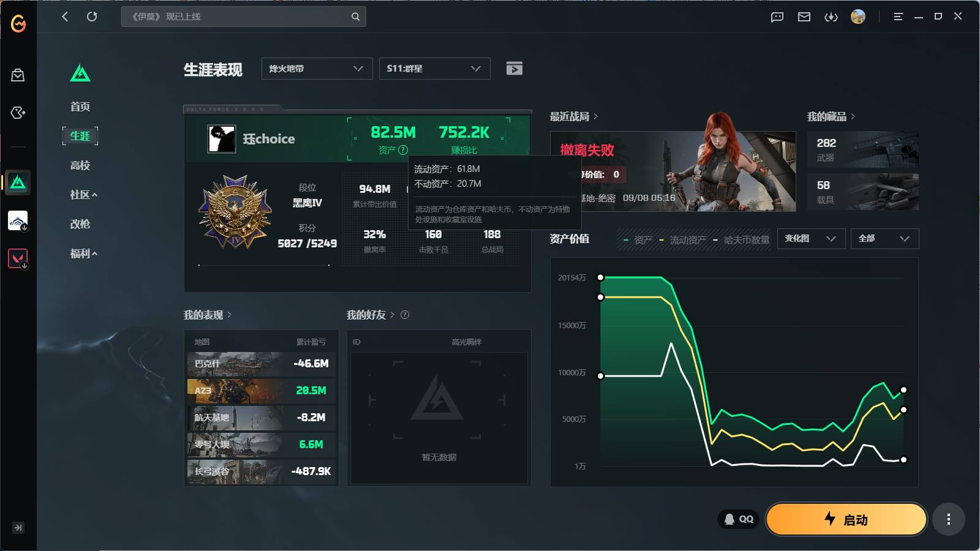Open the 烽火地带 mode dropdown
The image size is (980, 551).
pyautogui.click(x=317, y=69)
